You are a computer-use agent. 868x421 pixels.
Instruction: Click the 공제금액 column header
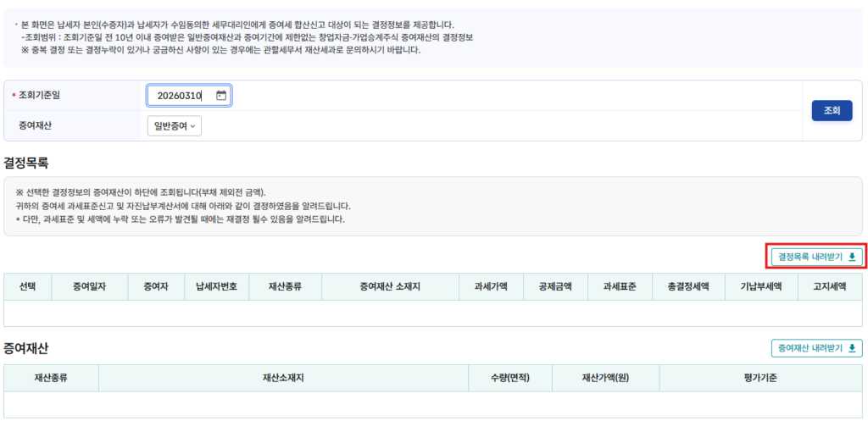tap(556, 287)
